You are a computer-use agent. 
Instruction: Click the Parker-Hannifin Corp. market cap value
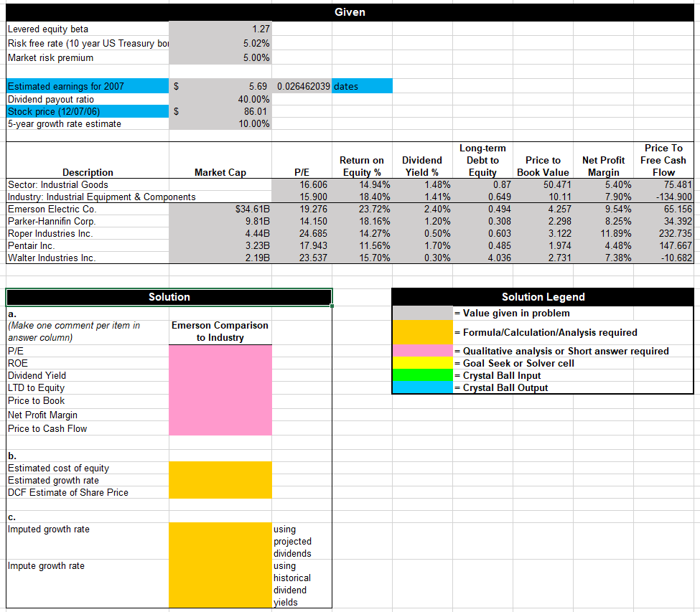[x=219, y=221]
